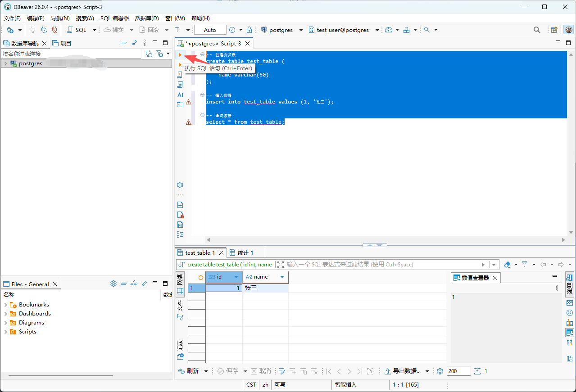The width and height of the screenshot is (576, 392).
Task: Toggle the value viewer panel icon on right strip
Action: (570, 333)
